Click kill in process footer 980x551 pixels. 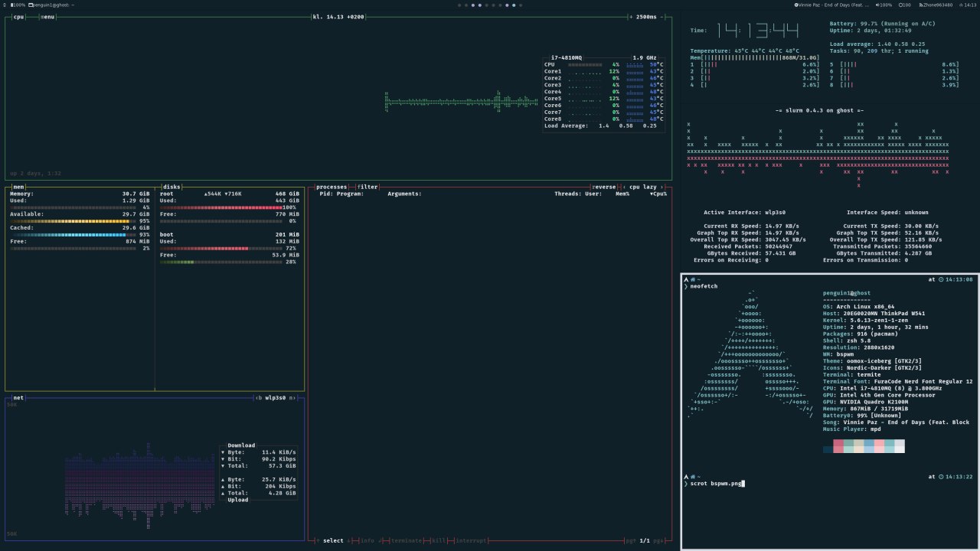[439, 540]
